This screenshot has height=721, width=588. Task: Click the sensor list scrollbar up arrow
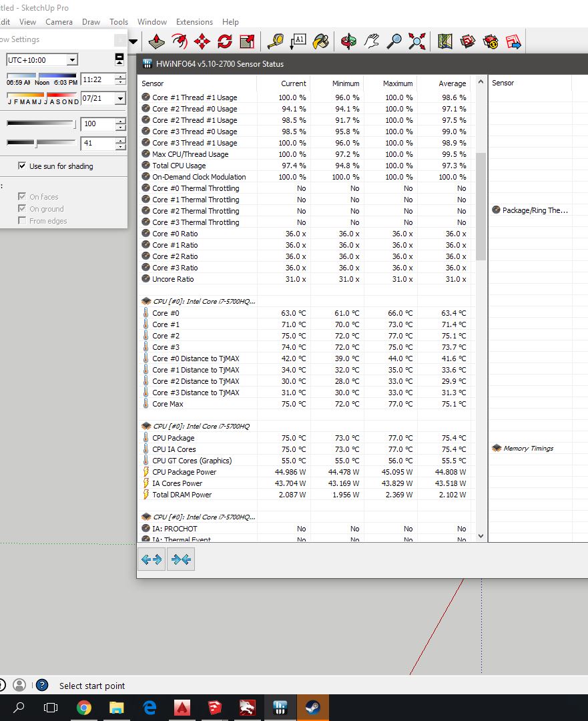[481, 82]
